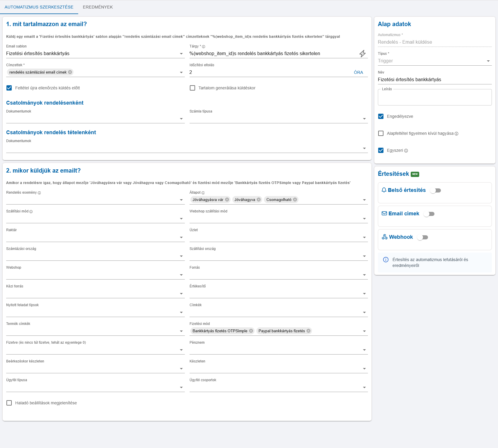Open the Számlázási ország dropdown
Screen dimensions: 498x448
click(95, 256)
